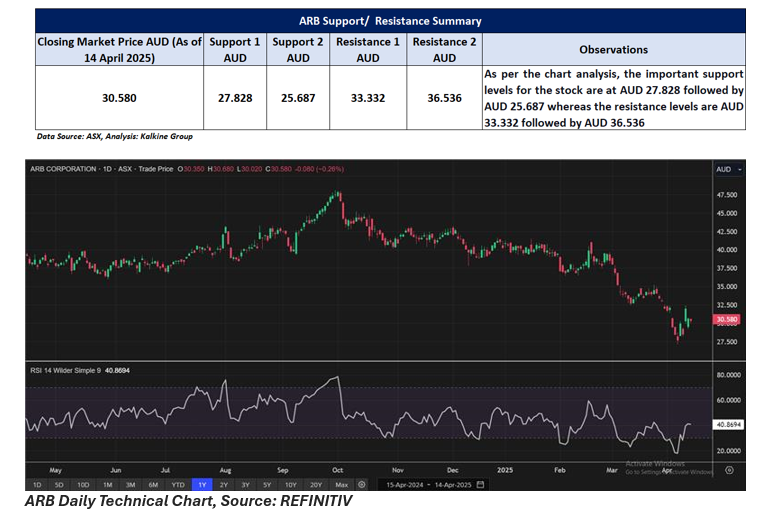Click the settings gear beside Max
The image size is (769, 515).
click(x=361, y=485)
